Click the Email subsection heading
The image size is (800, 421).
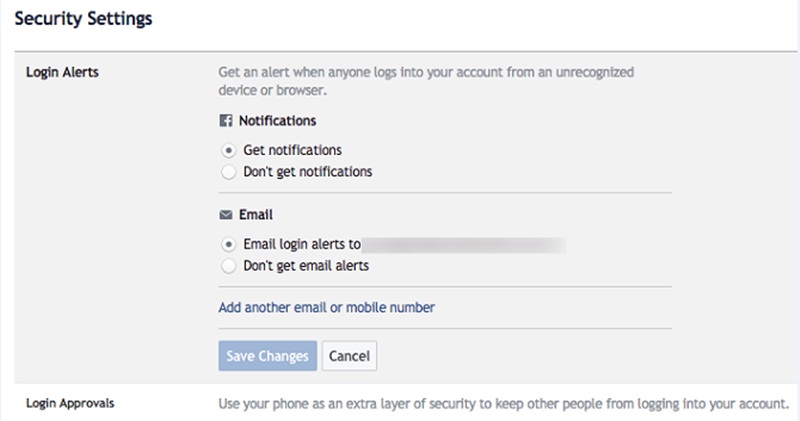click(256, 214)
